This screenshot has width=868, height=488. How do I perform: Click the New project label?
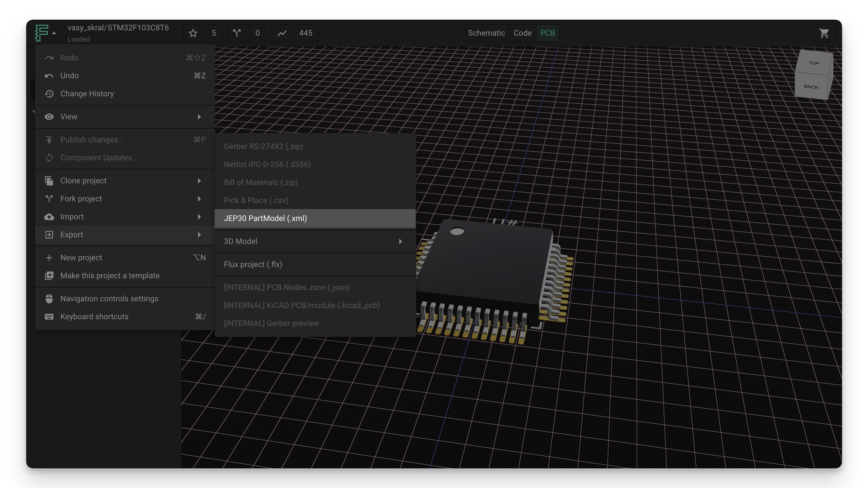coord(81,258)
